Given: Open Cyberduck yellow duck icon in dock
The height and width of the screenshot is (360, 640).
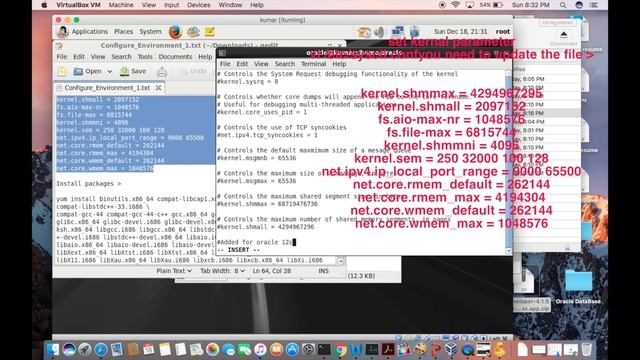Looking at the screenshot, I should tap(499, 349).
